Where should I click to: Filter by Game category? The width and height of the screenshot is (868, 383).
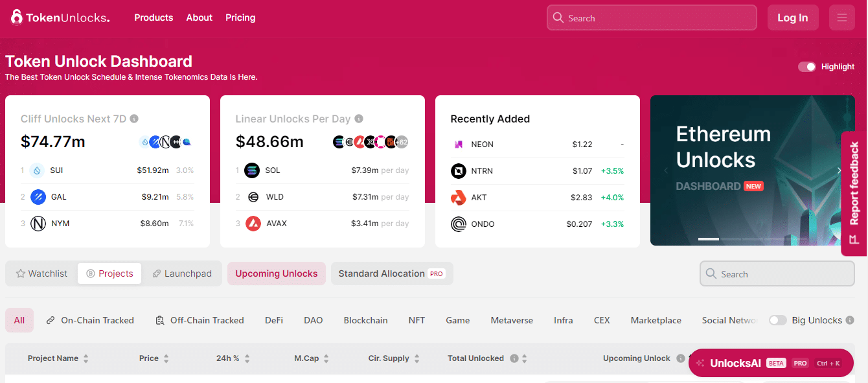point(458,320)
